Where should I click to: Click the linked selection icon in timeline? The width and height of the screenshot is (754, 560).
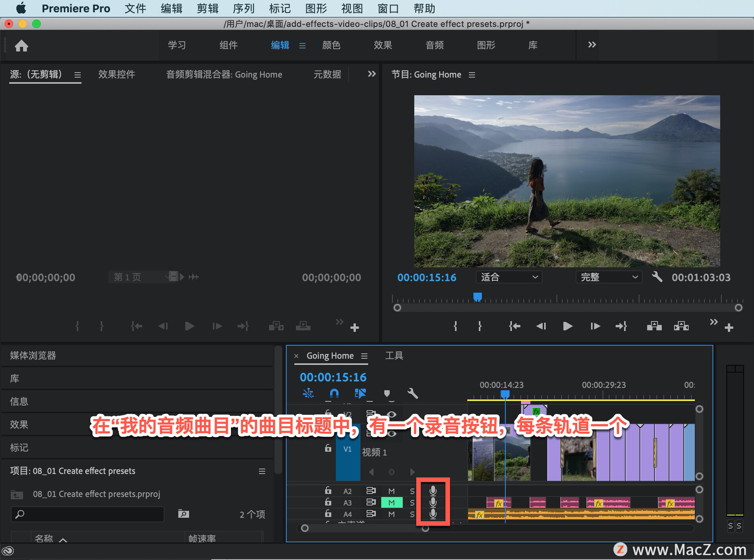(x=360, y=393)
